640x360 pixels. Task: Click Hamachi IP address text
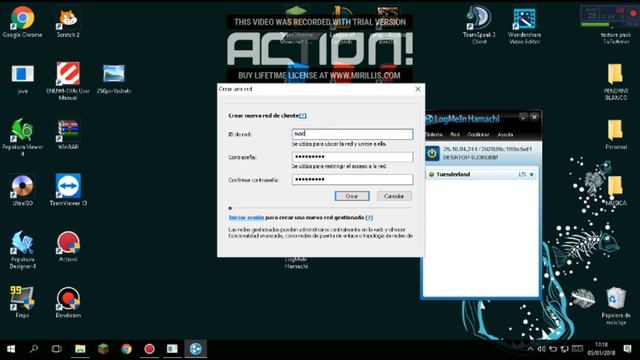[x=487, y=149]
